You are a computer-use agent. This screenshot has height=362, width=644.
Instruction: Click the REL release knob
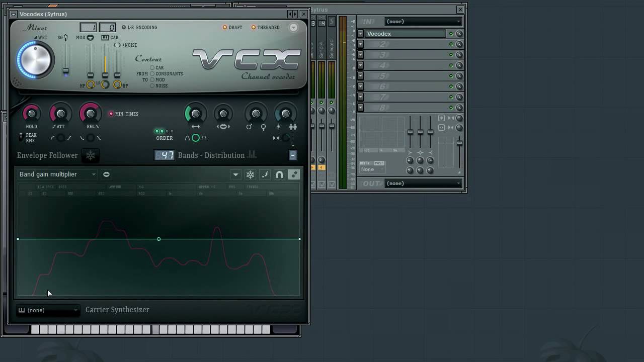(91, 114)
